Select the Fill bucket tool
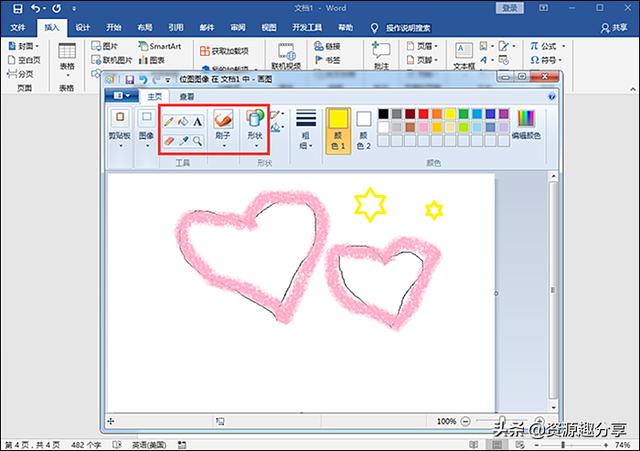This screenshot has width=640, height=451. [x=183, y=121]
